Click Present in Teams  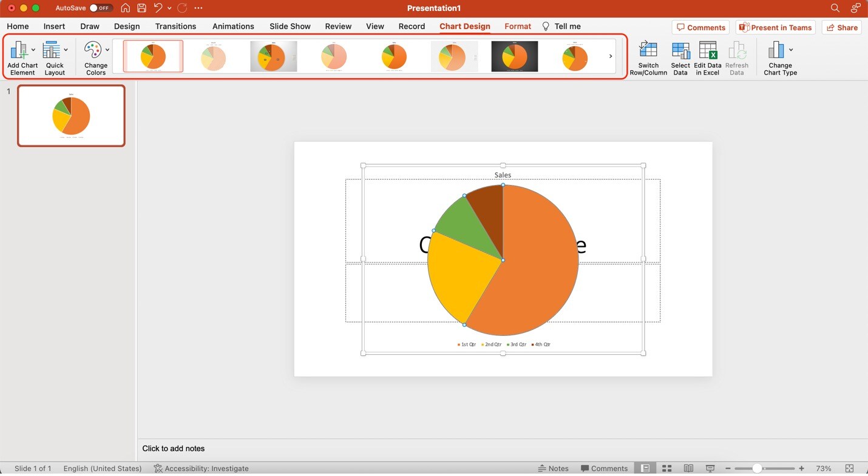pyautogui.click(x=775, y=27)
